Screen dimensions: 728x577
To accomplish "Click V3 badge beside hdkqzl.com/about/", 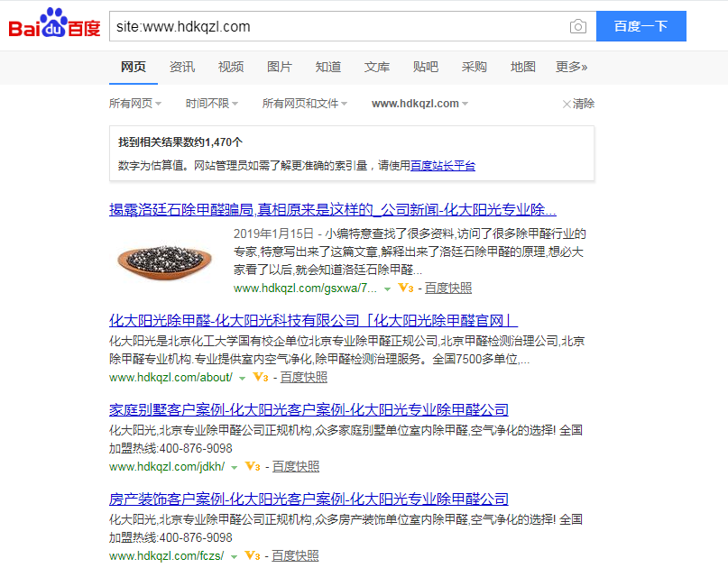I will tap(261, 378).
